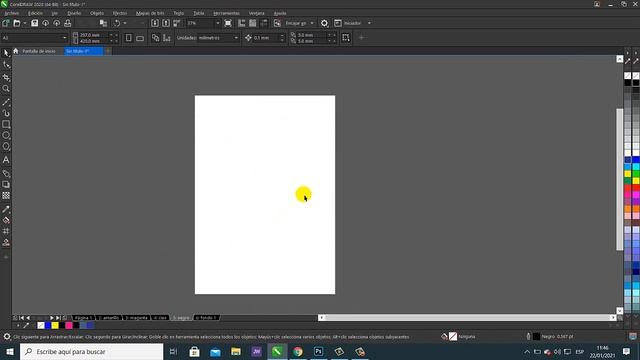
Task: Open the Archivo menu
Action: pyautogui.click(x=11, y=13)
